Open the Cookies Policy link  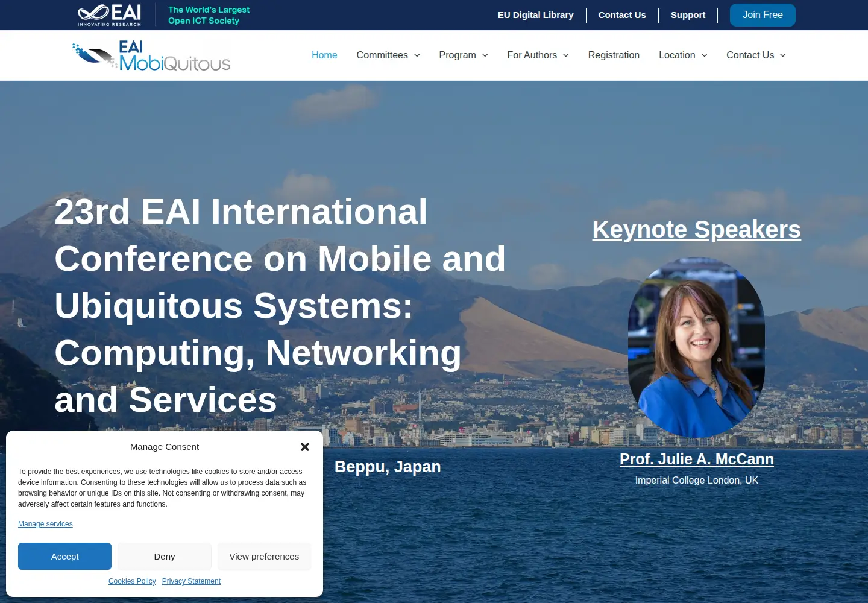coord(132,581)
